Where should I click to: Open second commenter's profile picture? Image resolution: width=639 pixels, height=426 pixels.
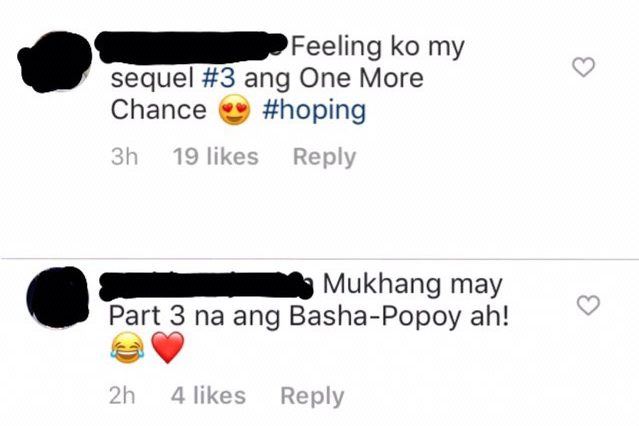click(57, 297)
